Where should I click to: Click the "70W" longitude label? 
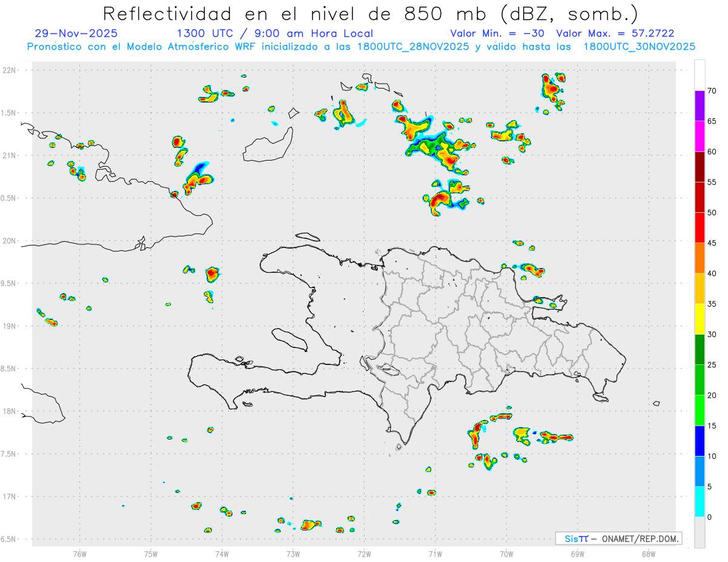(x=507, y=553)
